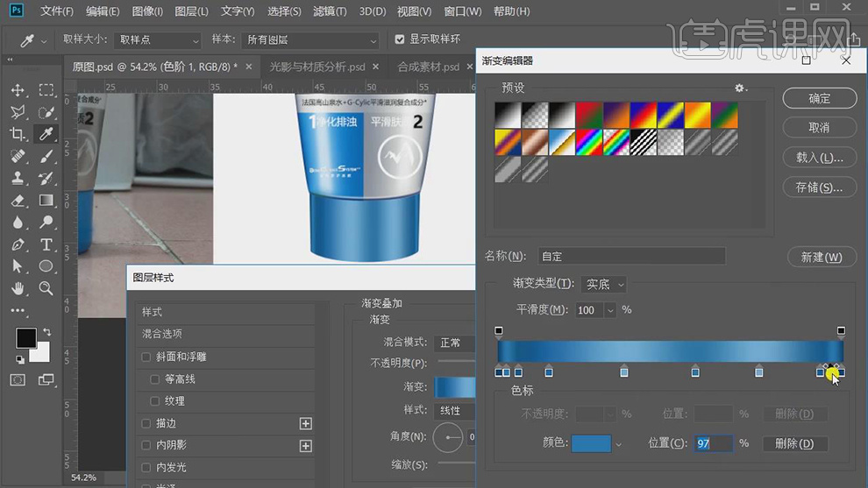Select the Move tool

click(18, 90)
